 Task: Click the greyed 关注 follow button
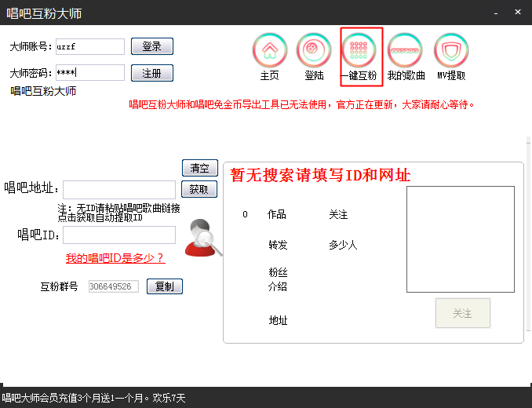[x=463, y=313]
